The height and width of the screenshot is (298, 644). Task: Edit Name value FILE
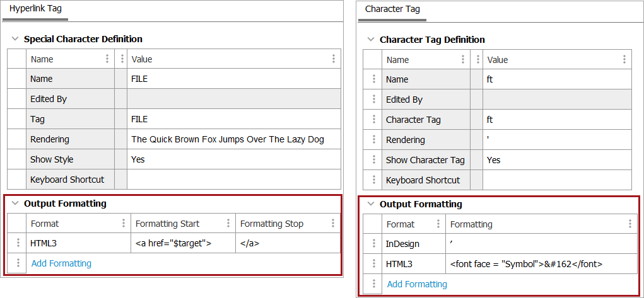pos(234,79)
